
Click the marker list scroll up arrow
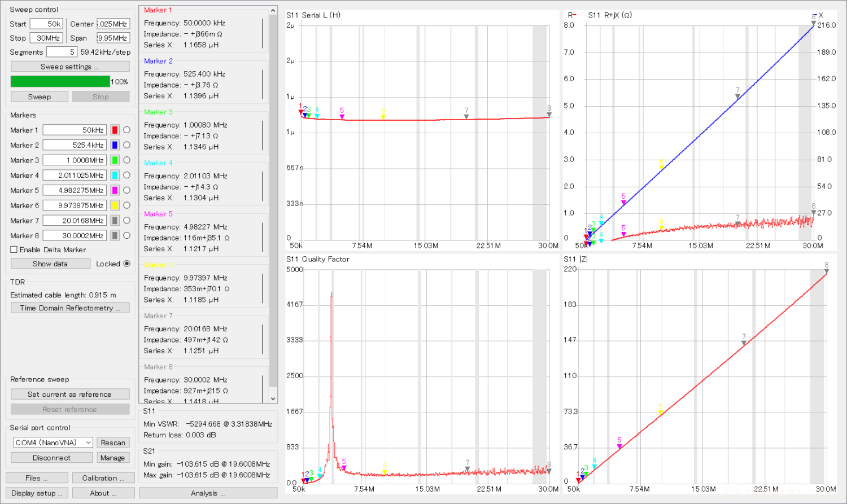click(273, 11)
